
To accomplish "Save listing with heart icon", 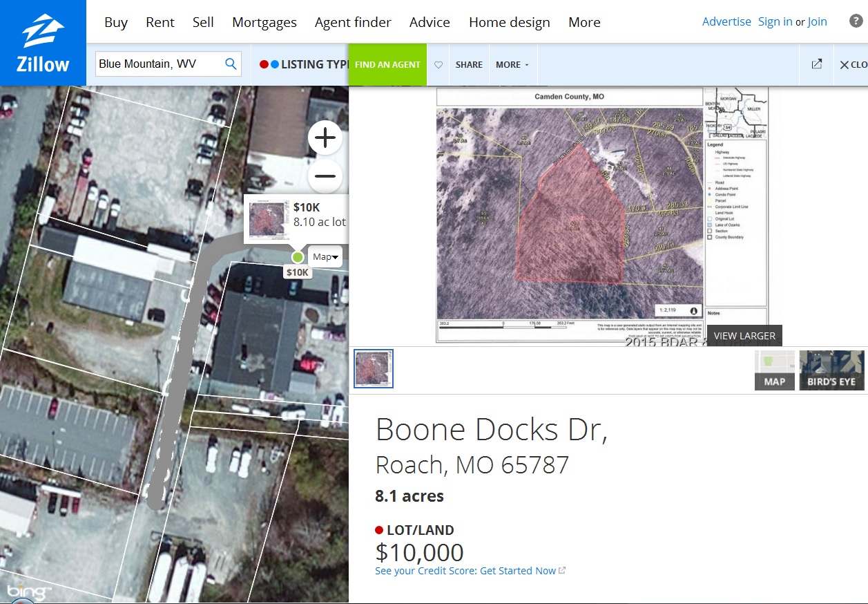I will (438, 65).
